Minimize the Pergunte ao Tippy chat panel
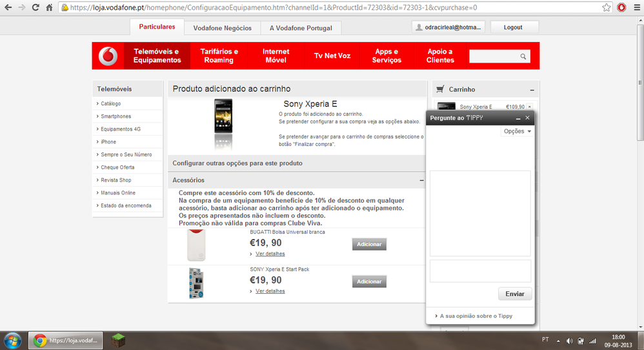 tap(518, 118)
